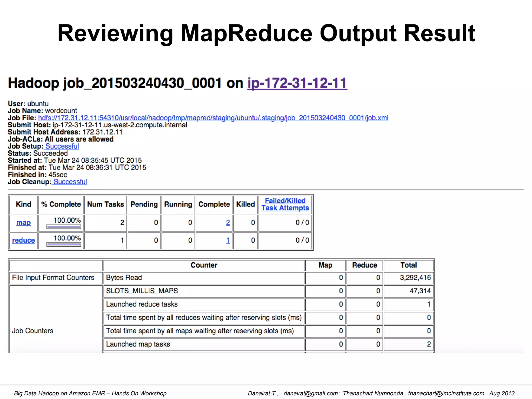Click the '% Complete' column header
This screenshot has width=532, height=399.
pyautogui.click(x=61, y=204)
